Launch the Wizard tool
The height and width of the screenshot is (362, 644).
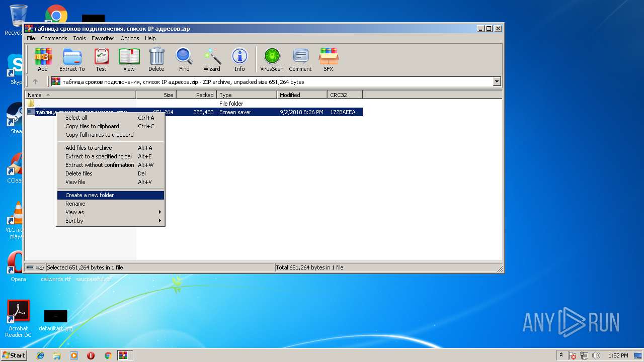pos(212,60)
